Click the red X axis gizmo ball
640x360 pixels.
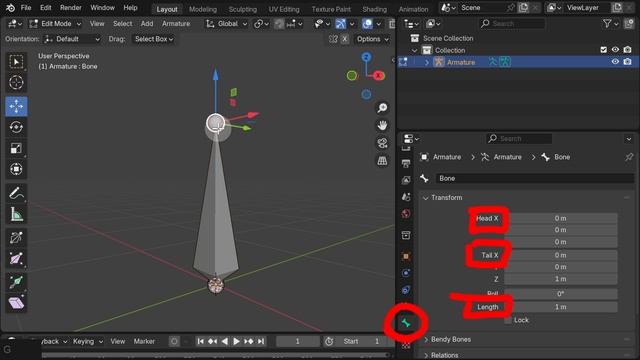379,76
